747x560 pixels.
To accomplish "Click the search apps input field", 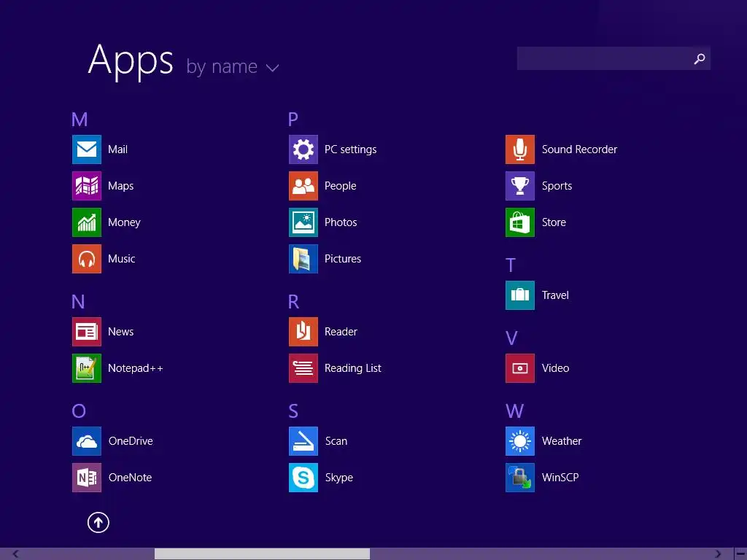I will (614, 58).
